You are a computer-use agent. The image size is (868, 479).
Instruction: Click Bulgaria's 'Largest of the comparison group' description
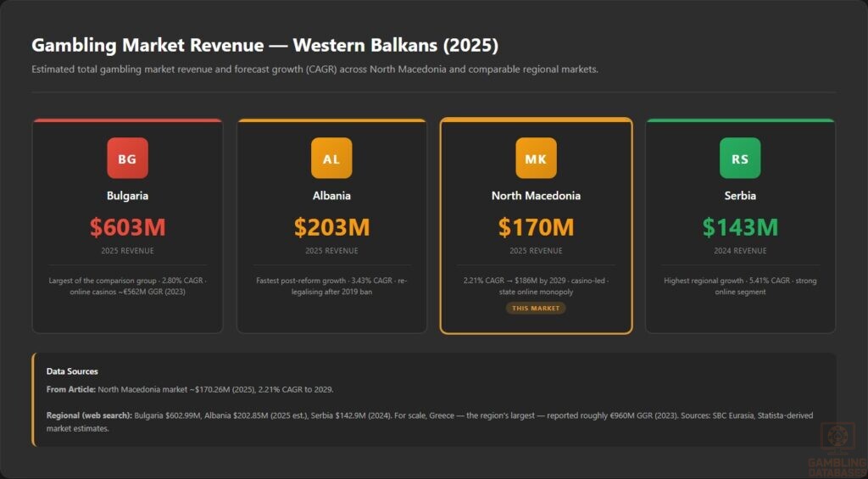point(127,287)
